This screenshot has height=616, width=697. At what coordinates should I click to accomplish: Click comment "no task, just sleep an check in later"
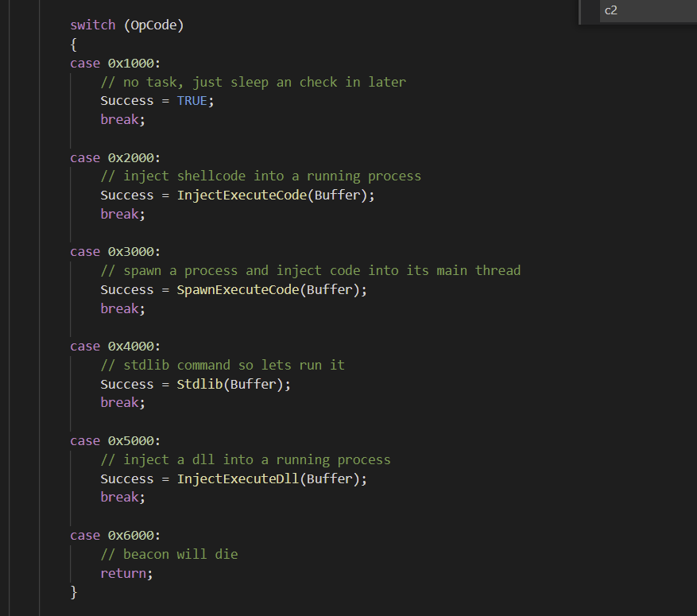(254, 82)
